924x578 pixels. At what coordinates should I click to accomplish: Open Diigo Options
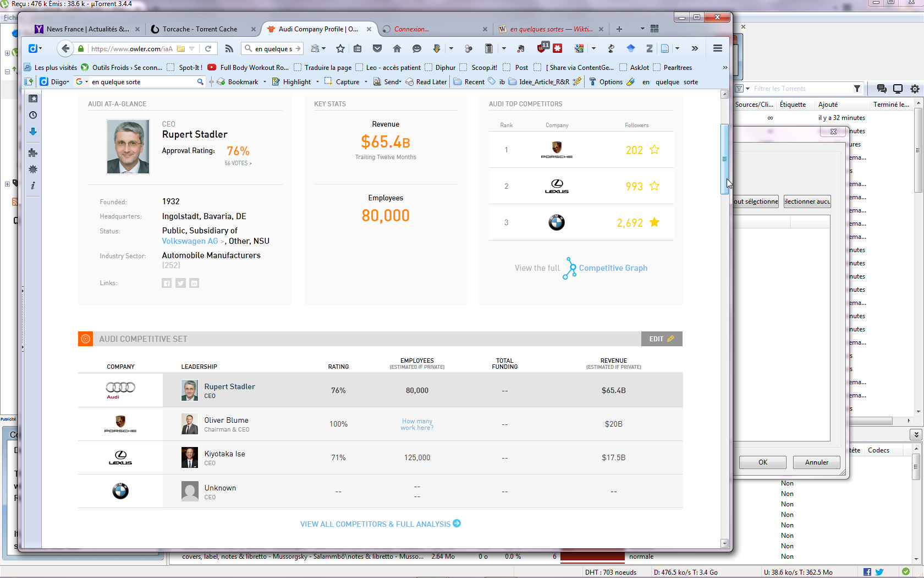click(x=606, y=81)
